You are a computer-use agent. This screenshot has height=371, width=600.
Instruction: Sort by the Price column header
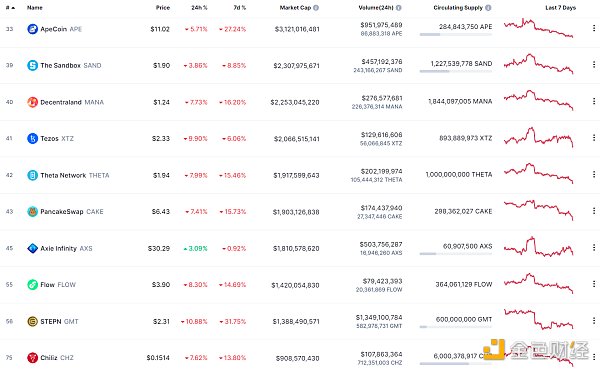tap(163, 8)
